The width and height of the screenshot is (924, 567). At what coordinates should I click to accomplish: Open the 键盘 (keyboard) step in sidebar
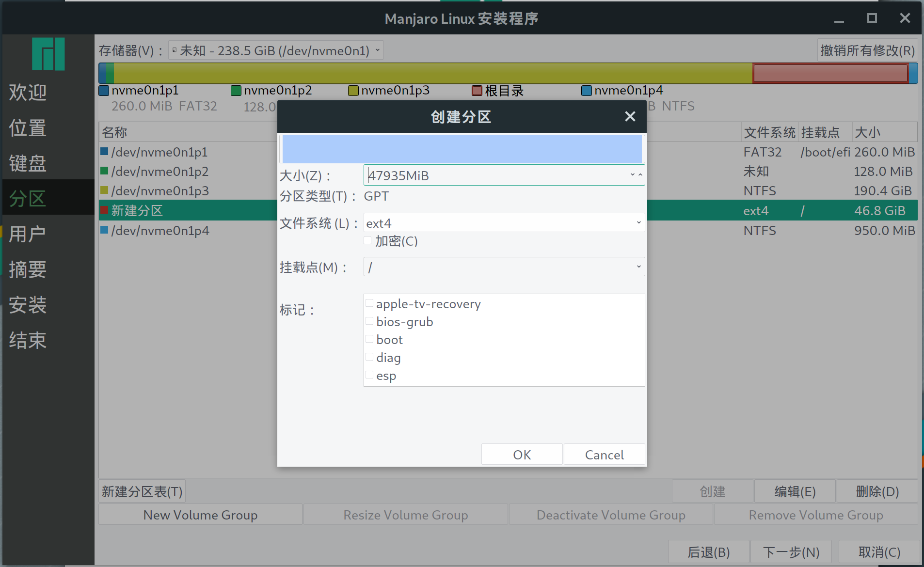[x=27, y=163]
